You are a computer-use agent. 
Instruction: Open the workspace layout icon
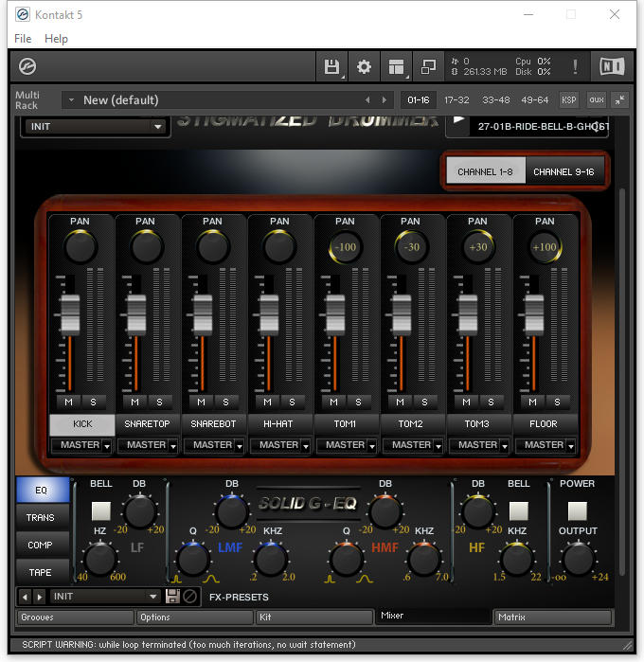coord(396,66)
